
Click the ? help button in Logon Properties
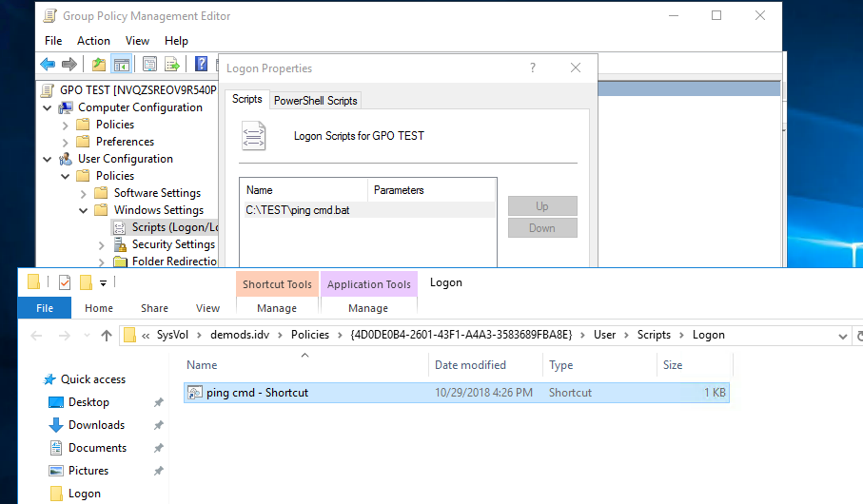(x=533, y=68)
